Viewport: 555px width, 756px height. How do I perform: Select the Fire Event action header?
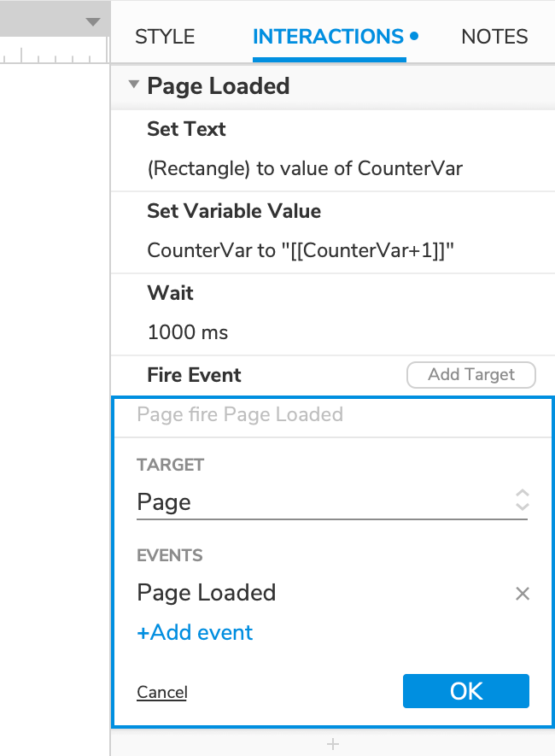click(194, 375)
